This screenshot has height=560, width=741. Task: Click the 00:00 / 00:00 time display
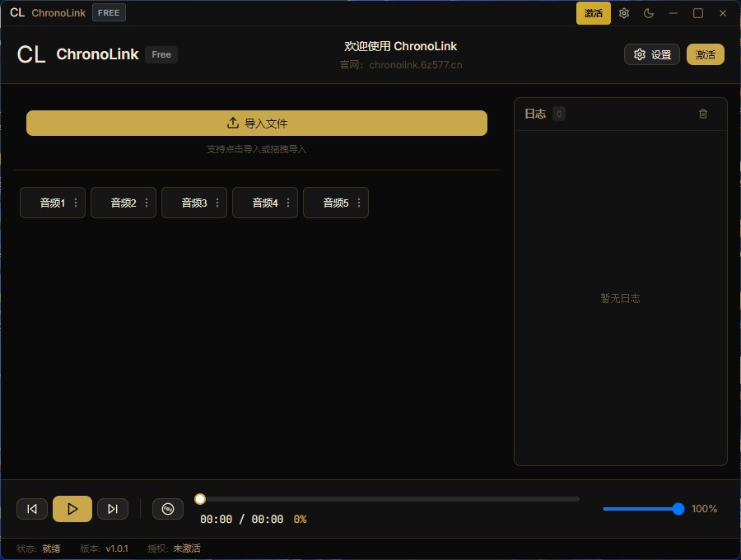pyautogui.click(x=241, y=520)
